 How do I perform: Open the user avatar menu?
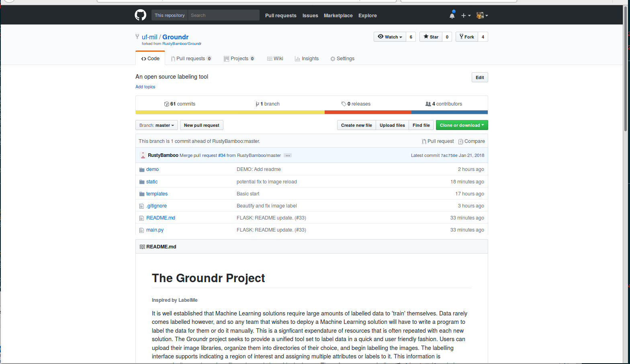482,15
